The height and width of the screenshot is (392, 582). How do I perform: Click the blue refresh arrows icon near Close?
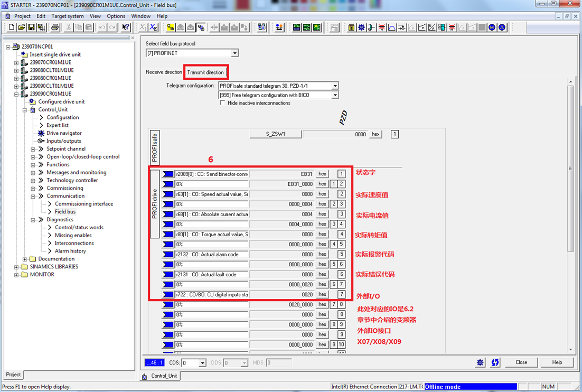[x=495, y=362]
